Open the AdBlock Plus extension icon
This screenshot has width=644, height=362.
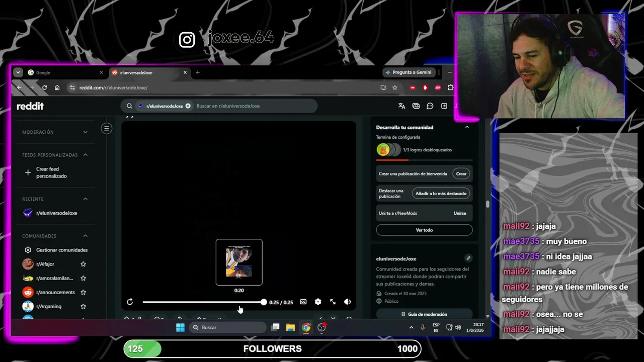[x=438, y=87]
